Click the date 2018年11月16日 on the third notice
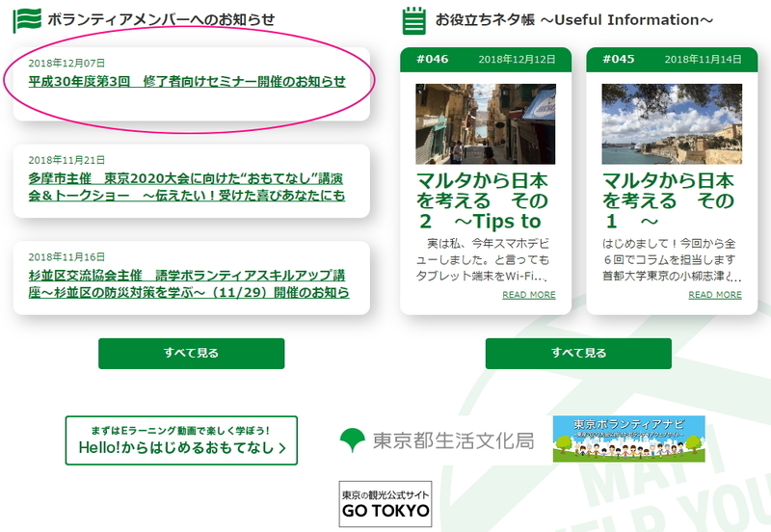771x532 pixels. click(66, 256)
